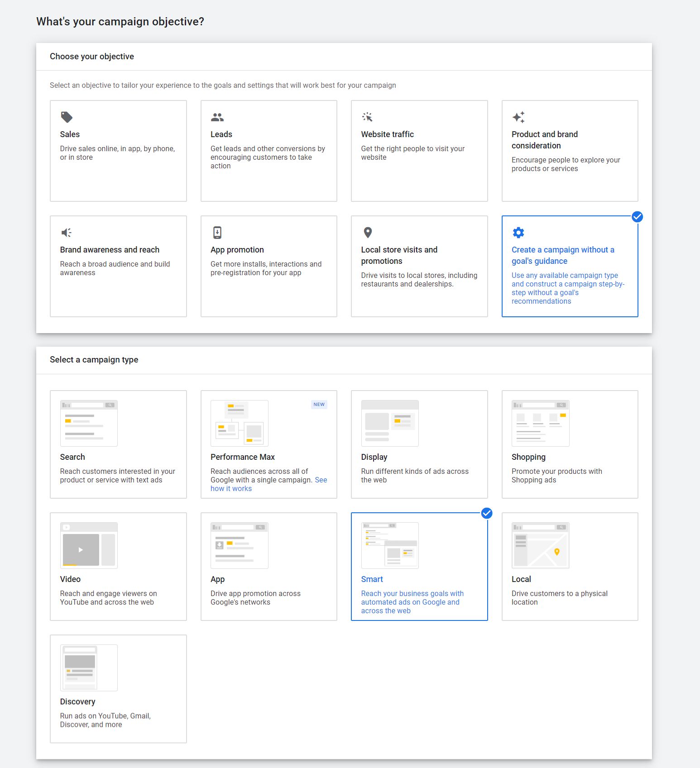Select the Search campaign type title
700x768 pixels.
pos(72,457)
